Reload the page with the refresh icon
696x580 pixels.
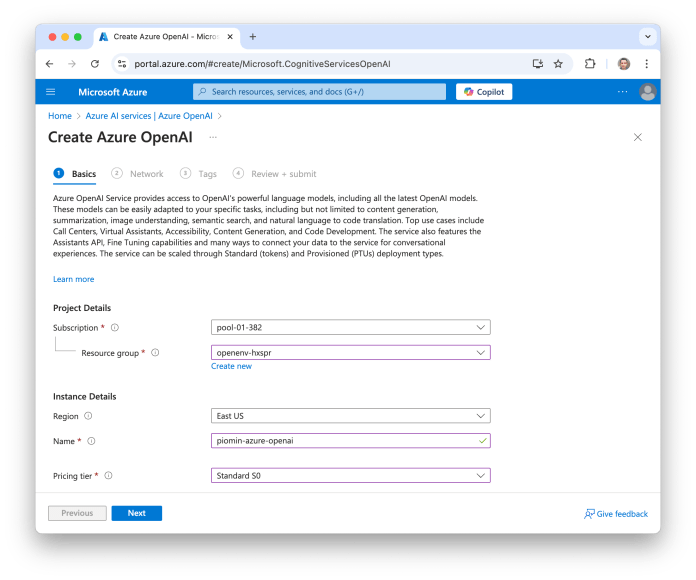click(x=95, y=64)
